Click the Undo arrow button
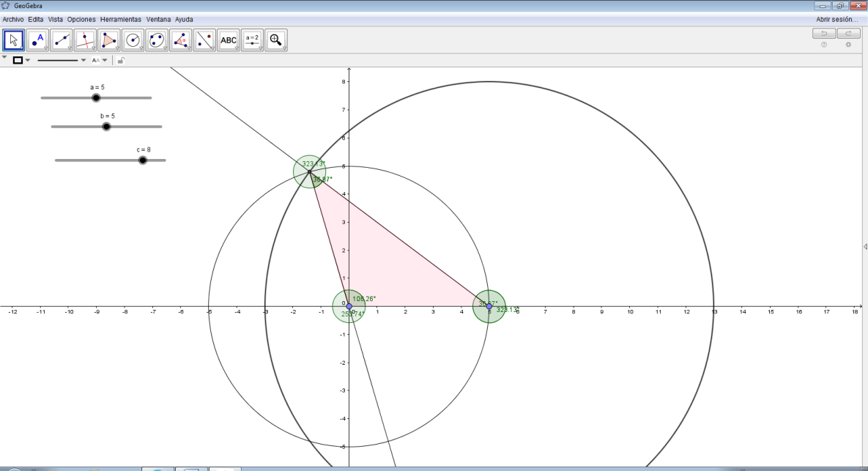The height and width of the screenshot is (471, 868). click(x=824, y=34)
